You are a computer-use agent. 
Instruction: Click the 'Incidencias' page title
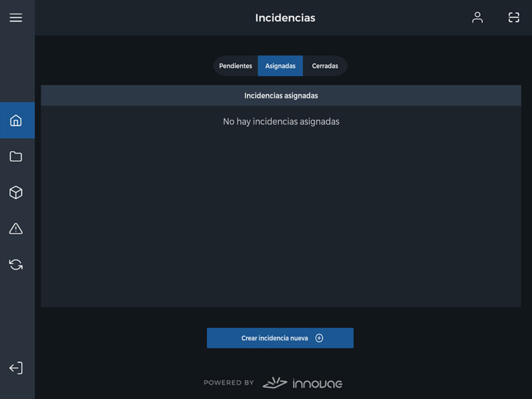tap(285, 18)
